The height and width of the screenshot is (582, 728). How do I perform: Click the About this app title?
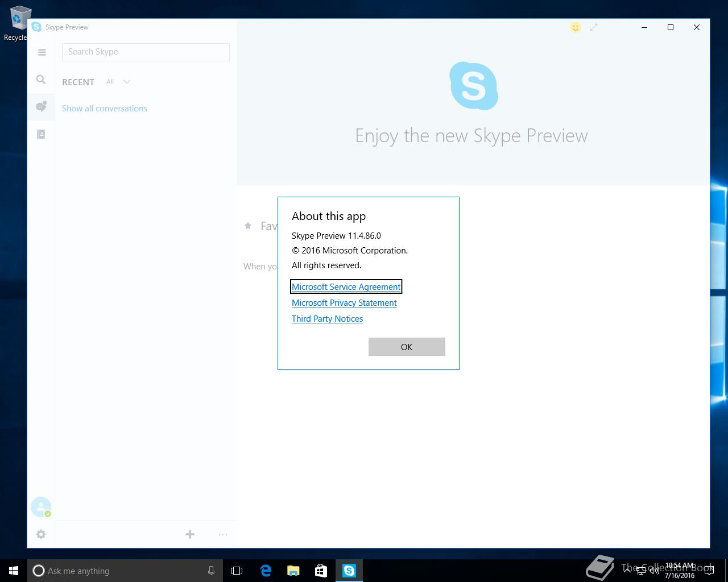tap(329, 216)
